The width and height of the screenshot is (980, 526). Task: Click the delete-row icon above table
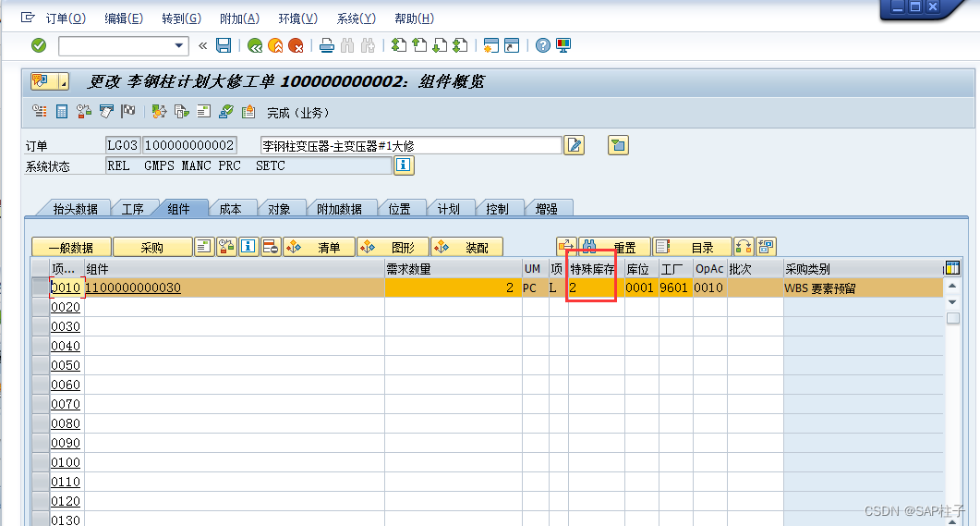click(270, 247)
